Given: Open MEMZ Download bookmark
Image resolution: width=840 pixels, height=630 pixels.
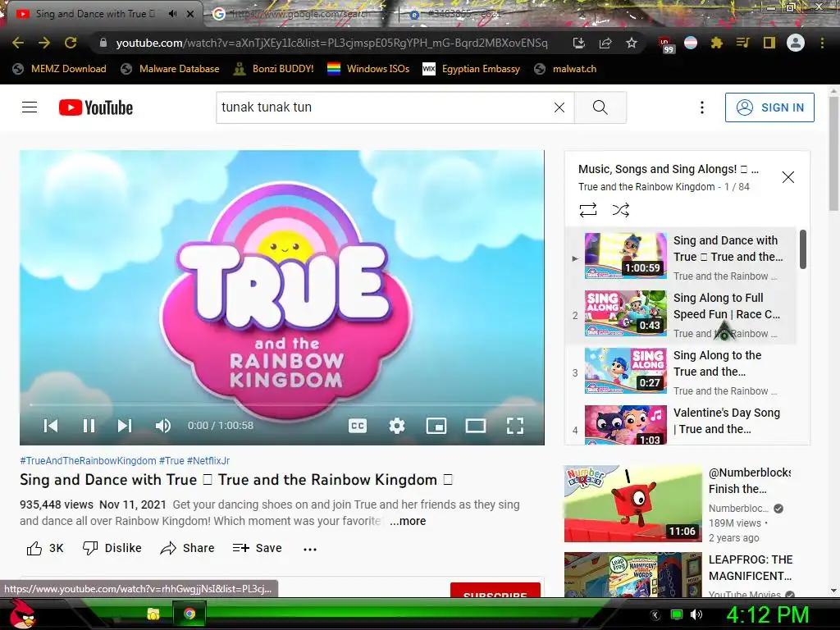Looking at the screenshot, I should pos(59,69).
